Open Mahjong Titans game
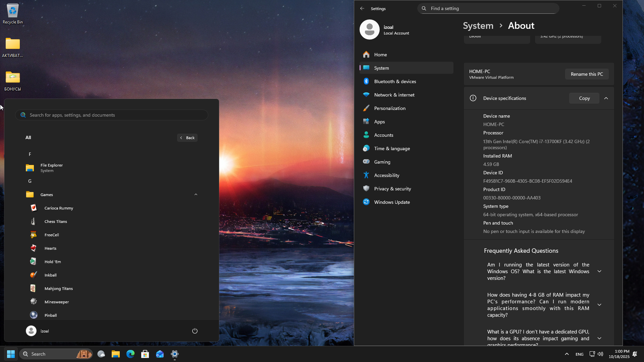This screenshot has width=644, height=362. 58,289
